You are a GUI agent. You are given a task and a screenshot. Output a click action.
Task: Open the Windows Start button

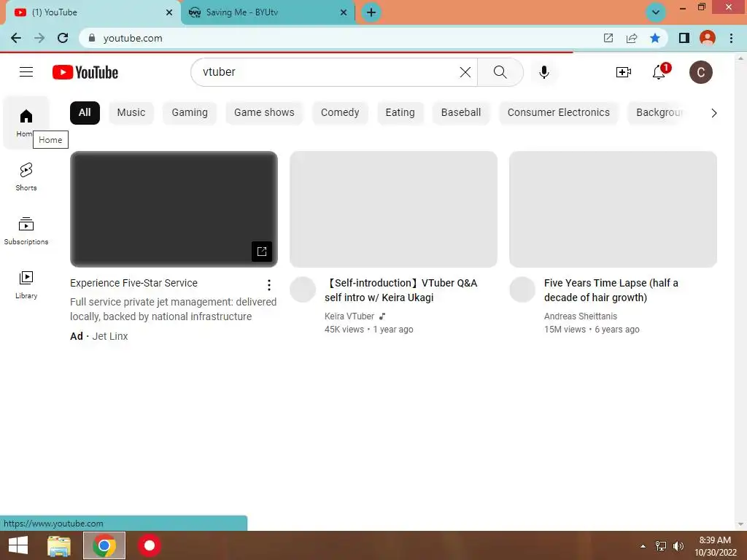click(18, 545)
